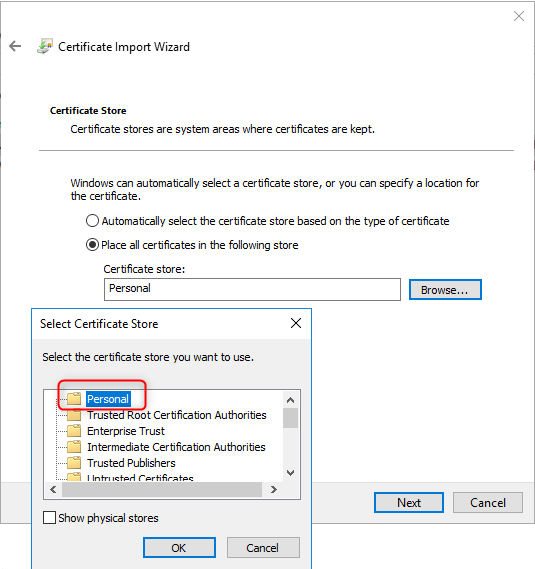Proceed with the Next button
Screen dimensions: 535x569
point(409,503)
